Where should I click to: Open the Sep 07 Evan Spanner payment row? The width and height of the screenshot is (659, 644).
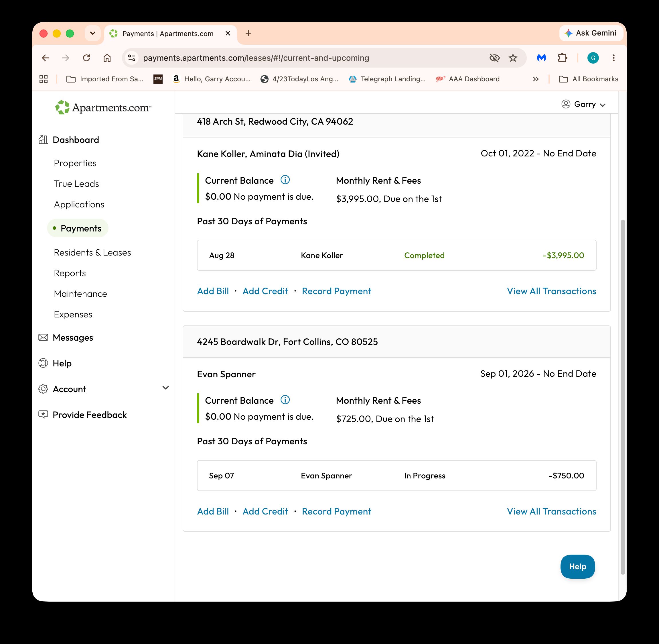pyautogui.click(x=397, y=476)
